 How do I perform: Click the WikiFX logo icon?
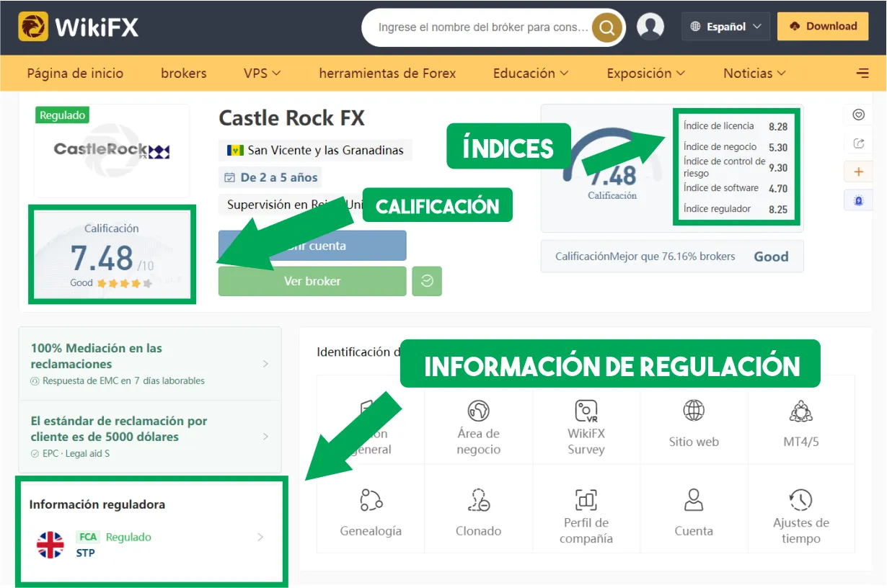click(33, 27)
